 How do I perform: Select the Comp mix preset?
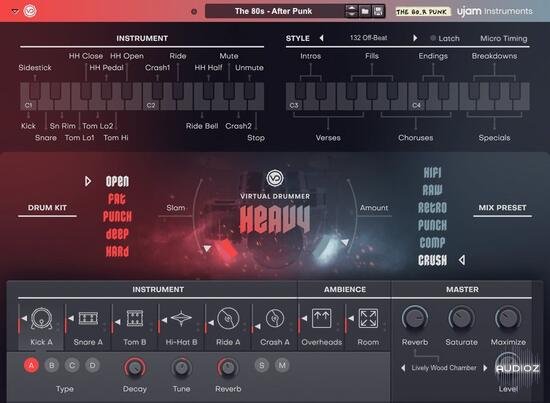pyautogui.click(x=432, y=242)
